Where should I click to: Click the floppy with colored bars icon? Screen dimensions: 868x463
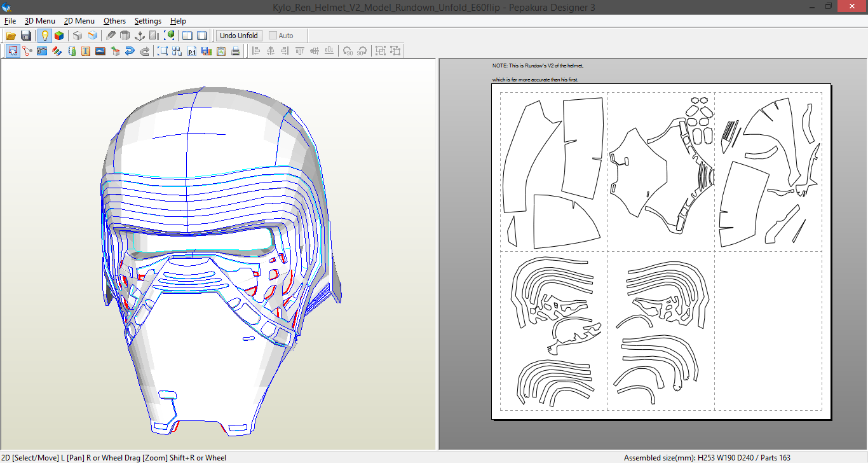point(207,51)
